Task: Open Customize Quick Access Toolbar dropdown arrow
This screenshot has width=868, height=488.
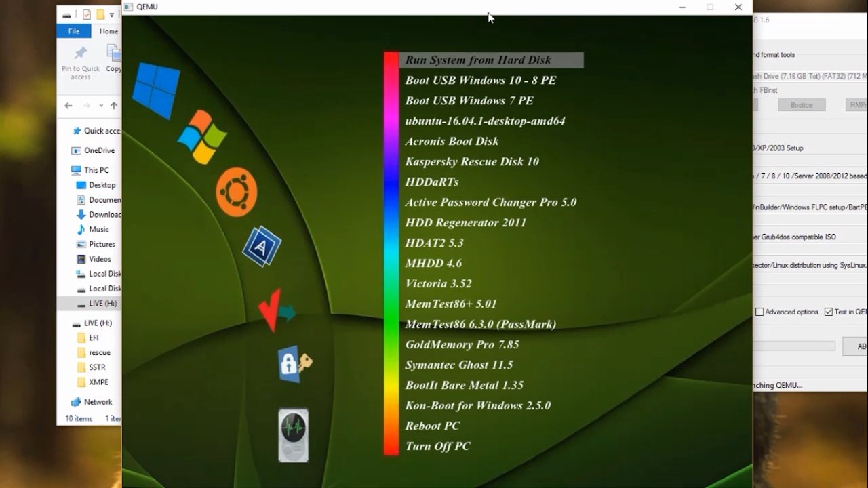Action: 112,15
